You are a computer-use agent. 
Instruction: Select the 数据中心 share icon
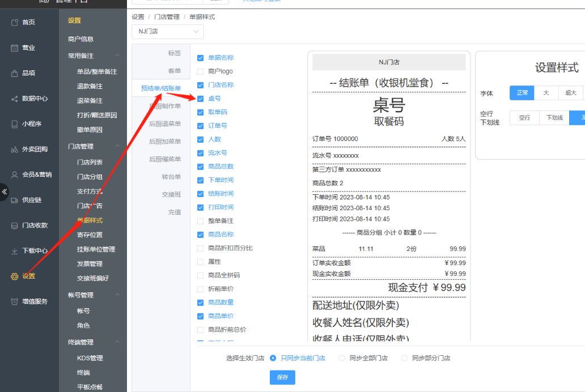pos(15,99)
